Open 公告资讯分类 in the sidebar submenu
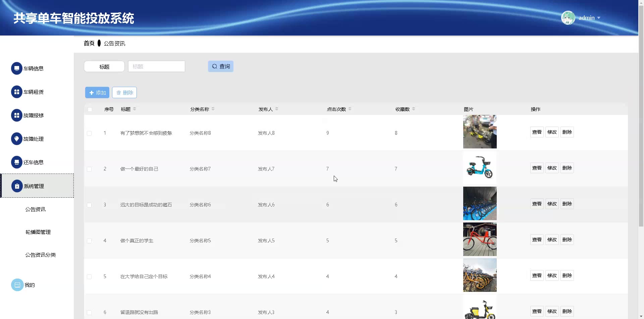The width and height of the screenshot is (644, 319). [x=41, y=255]
